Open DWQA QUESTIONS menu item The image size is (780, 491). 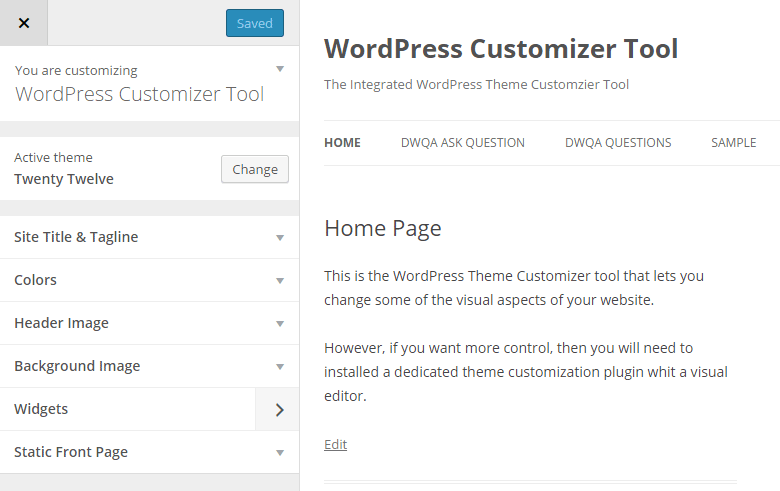(618, 143)
